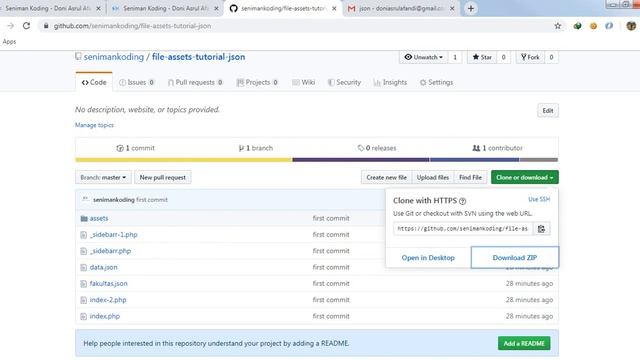
Task: Open the Wiki tab
Action: (304, 82)
